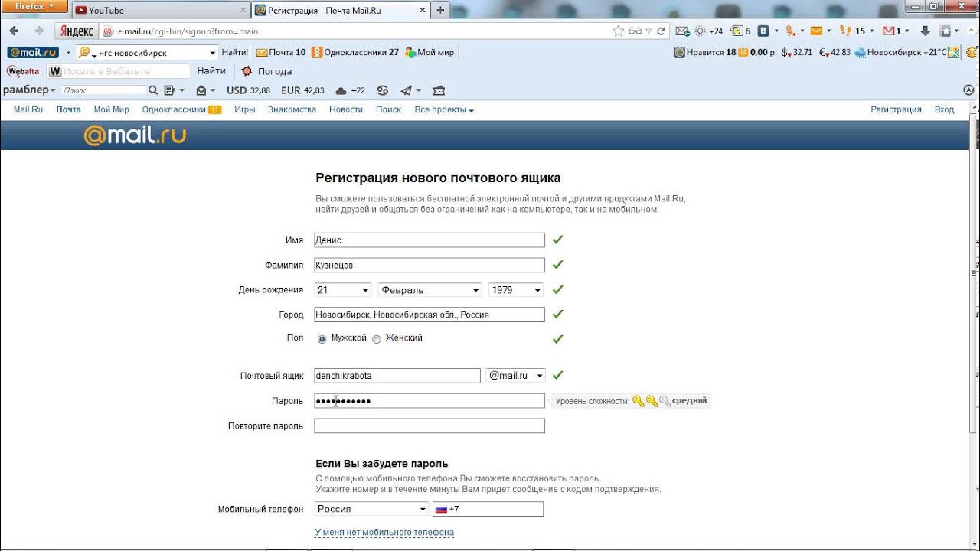980x551 pixels.
Task: Click the mobile phone number field with +7
Action: pos(488,509)
